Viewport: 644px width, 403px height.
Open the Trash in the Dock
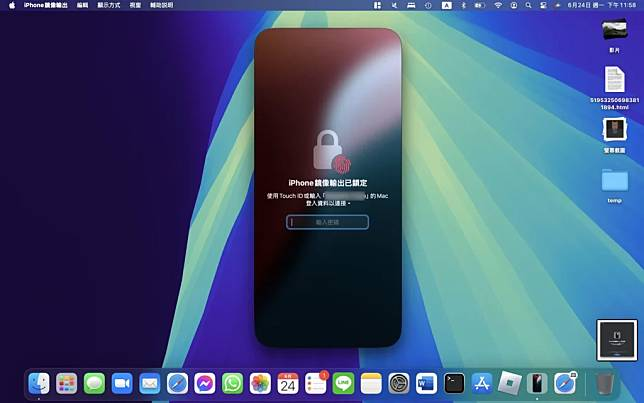pos(604,383)
